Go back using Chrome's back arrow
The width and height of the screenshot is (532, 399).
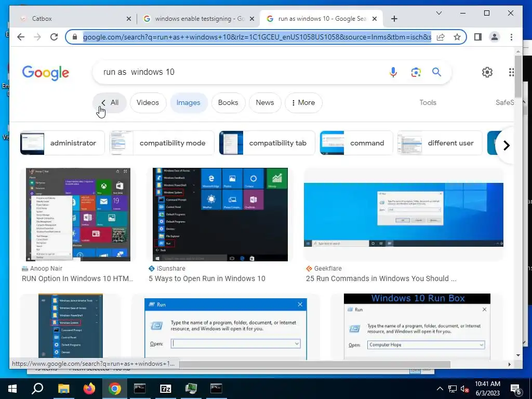coord(21,37)
